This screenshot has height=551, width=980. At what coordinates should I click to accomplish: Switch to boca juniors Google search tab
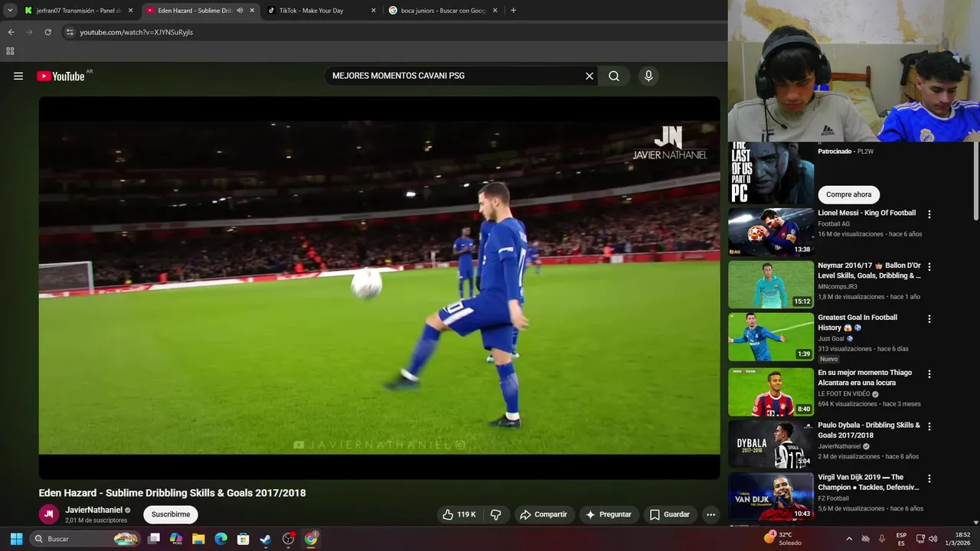(x=443, y=11)
